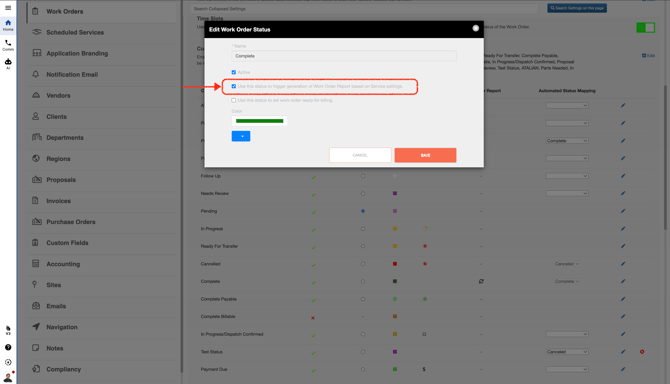Open Application Branding settings
The width and height of the screenshot is (670, 384).
(x=102, y=53)
